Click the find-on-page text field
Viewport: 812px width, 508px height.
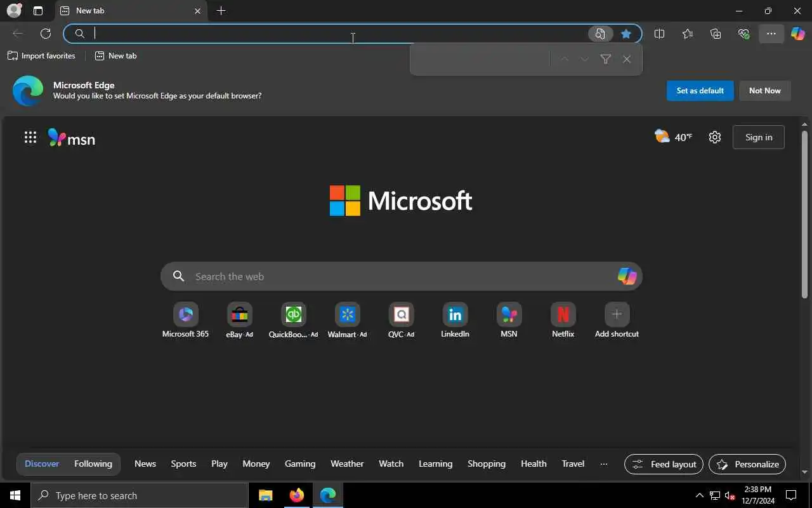[481, 59]
